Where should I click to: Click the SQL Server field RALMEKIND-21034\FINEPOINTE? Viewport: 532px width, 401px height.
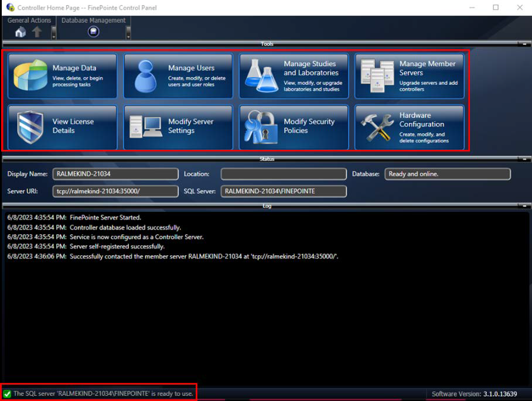click(284, 191)
